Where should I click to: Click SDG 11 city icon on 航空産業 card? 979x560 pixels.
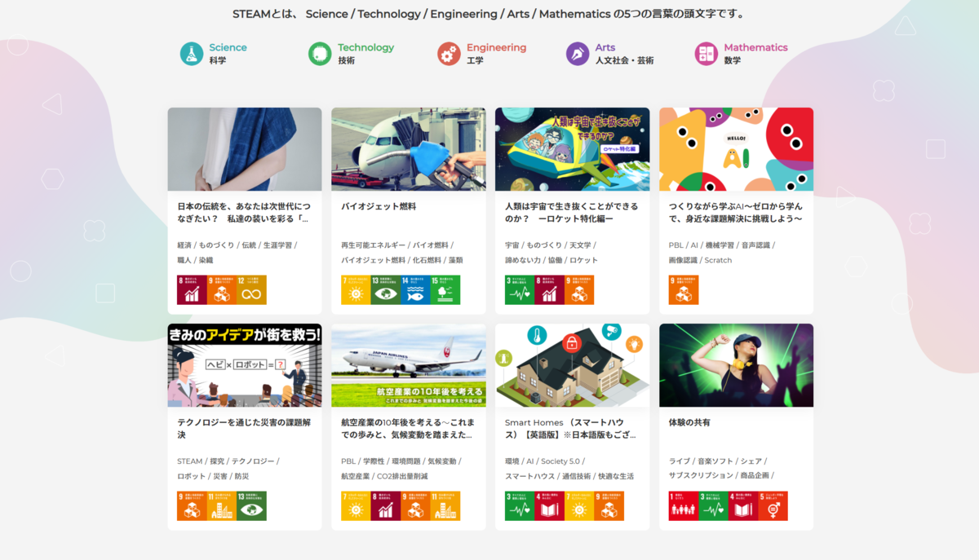(445, 505)
